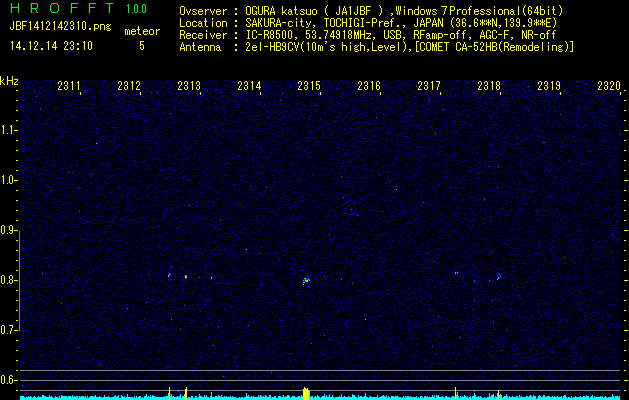This screenshot has height=400, width=629.
Task: Click the 2314 time axis label
Action: [249, 86]
